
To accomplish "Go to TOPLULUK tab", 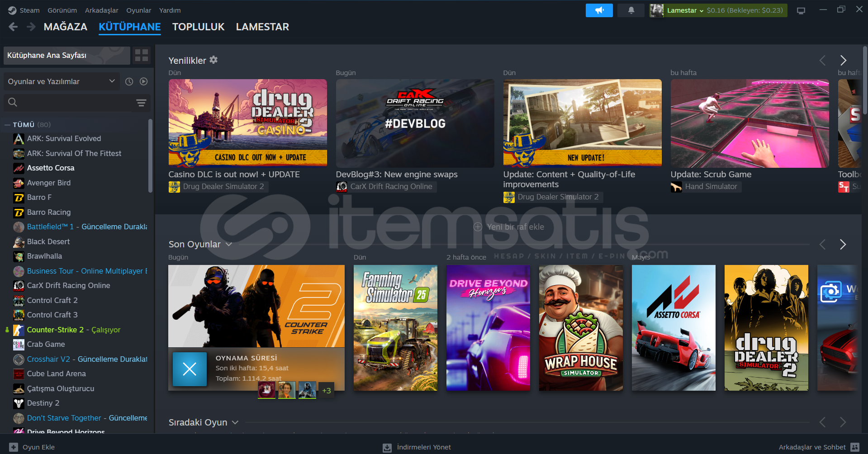I will [198, 27].
